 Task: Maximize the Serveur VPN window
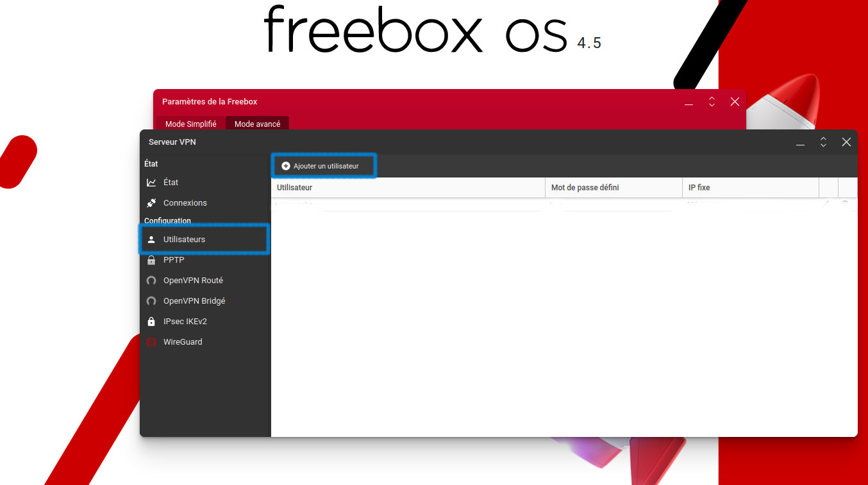pyautogui.click(x=823, y=142)
